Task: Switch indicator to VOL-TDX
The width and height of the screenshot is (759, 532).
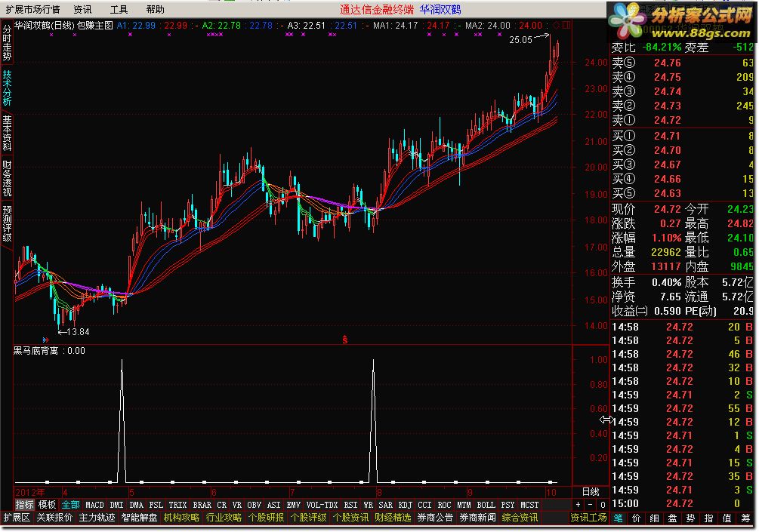Action: [x=322, y=504]
